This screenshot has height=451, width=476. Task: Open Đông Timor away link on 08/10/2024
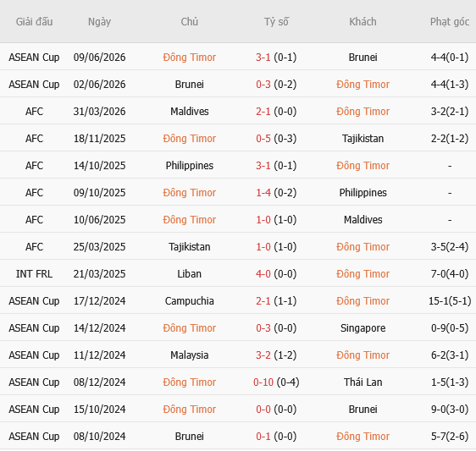coord(363,436)
